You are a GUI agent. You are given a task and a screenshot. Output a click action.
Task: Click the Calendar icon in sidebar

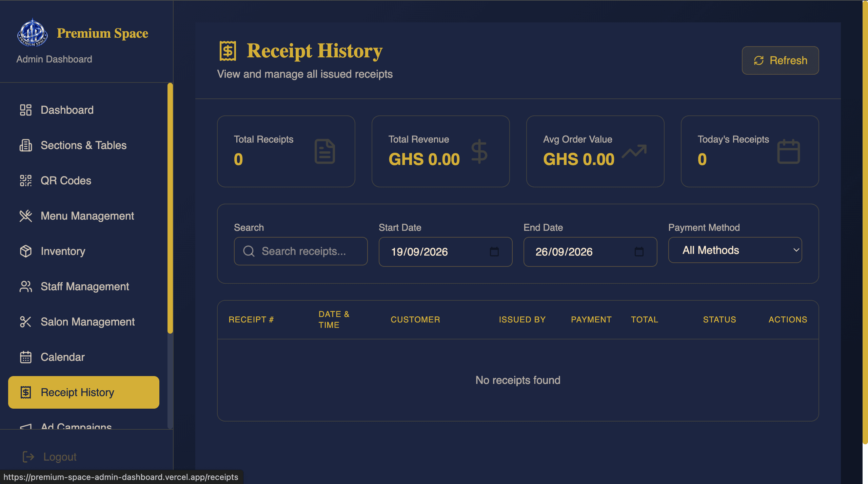click(x=26, y=357)
